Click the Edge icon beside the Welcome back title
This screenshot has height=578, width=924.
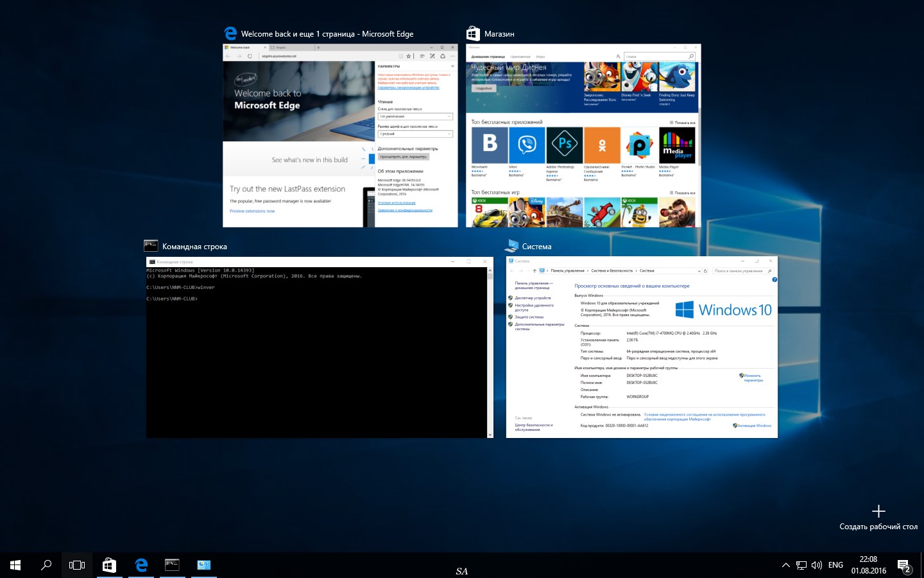(230, 33)
